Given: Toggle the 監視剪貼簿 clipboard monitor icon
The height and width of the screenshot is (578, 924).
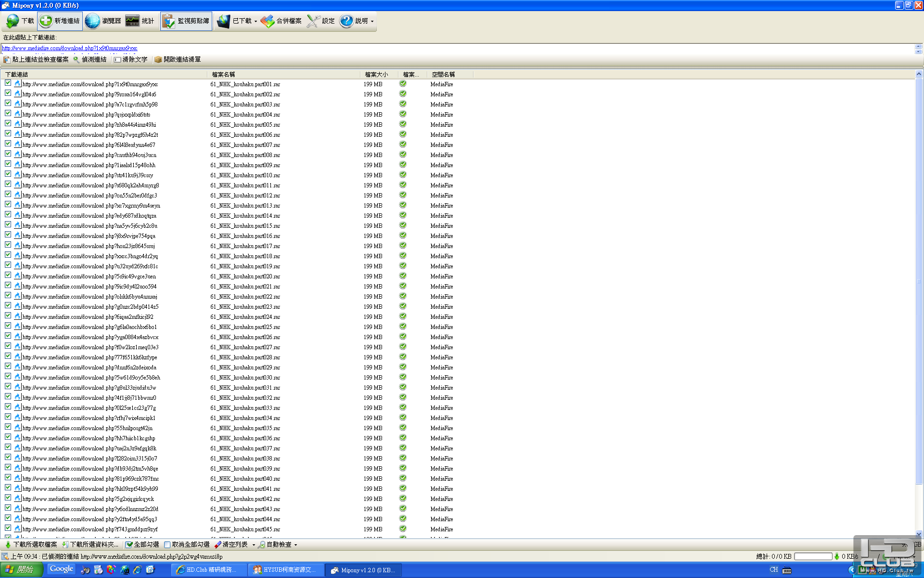Looking at the screenshot, I should (x=168, y=21).
